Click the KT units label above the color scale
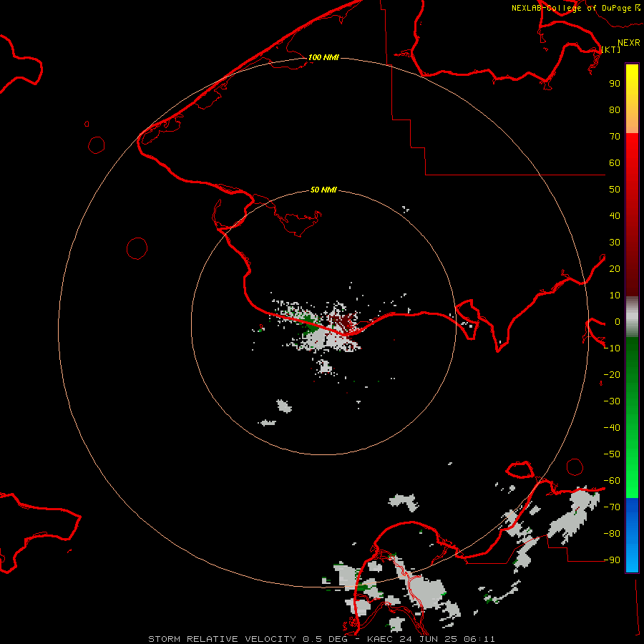Viewport: 644px width, 644px height. 611,49
